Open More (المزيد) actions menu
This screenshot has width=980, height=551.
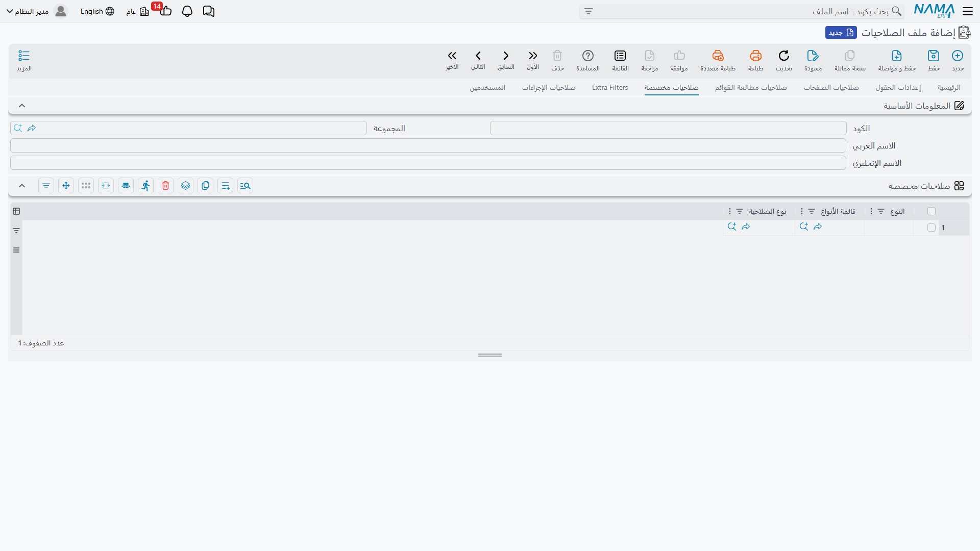pos(24,60)
